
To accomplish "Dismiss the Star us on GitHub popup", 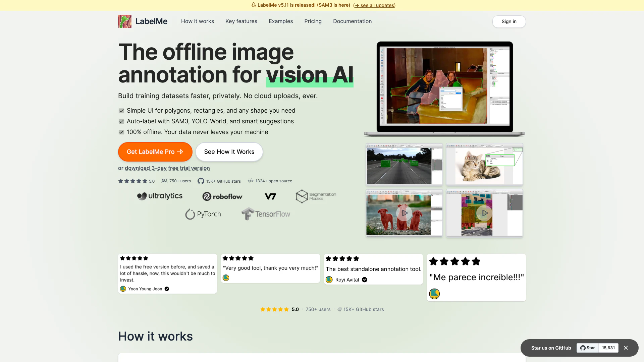I will (626, 348).
